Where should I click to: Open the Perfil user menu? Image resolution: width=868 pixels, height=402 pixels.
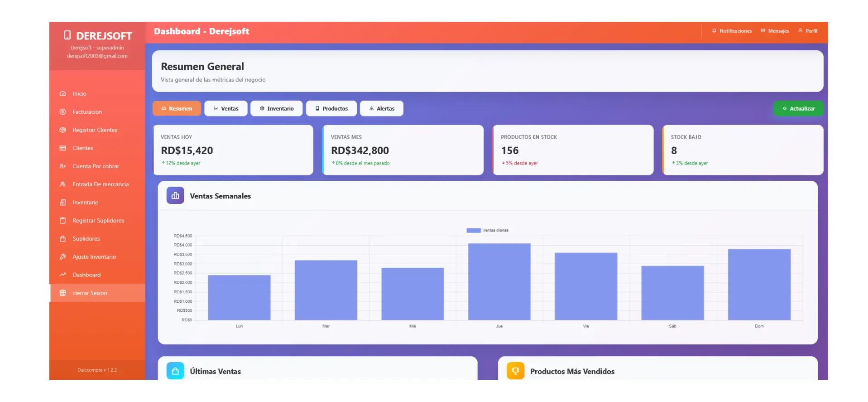(807, 31)
